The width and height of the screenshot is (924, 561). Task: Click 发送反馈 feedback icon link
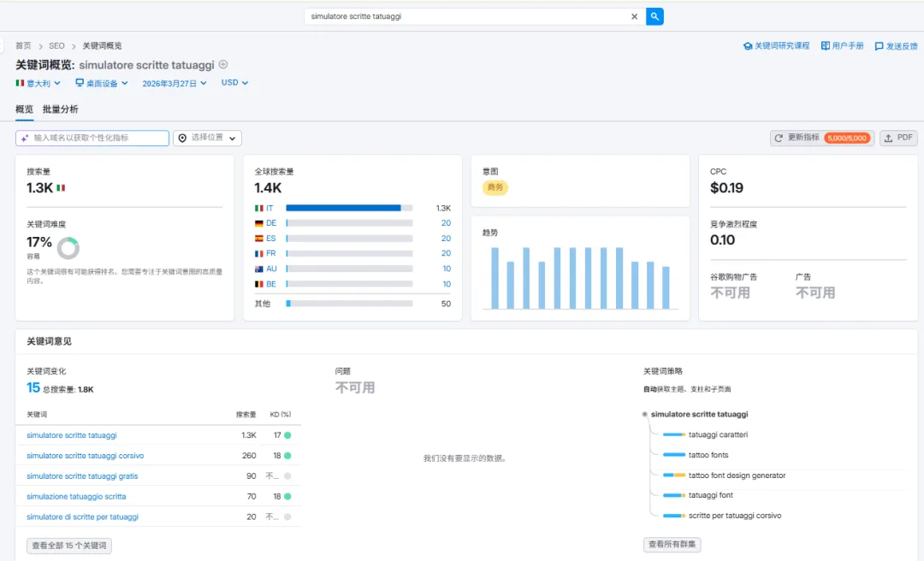tap(896, 46)
